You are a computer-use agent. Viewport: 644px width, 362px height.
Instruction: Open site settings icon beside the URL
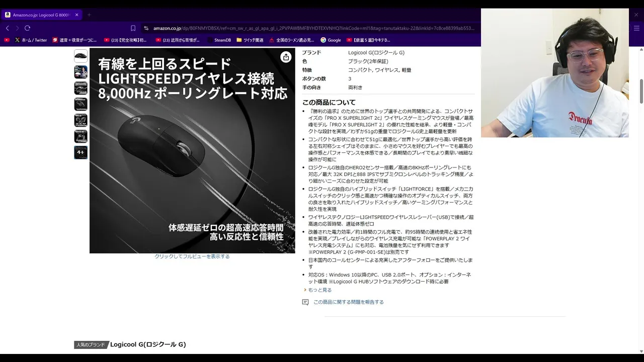pos(146,28)
